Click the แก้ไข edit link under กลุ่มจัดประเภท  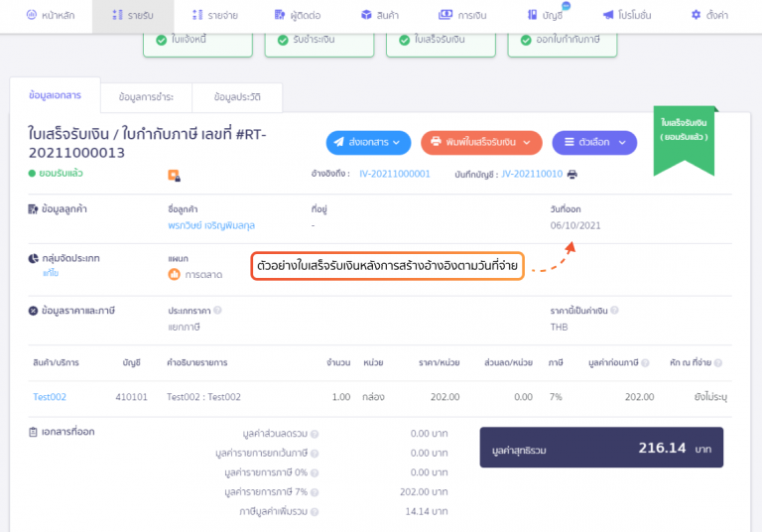coord(51,272)
